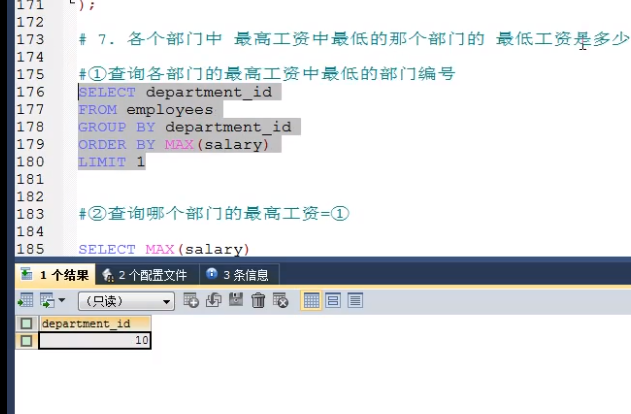Open the '2 个配置文件' profiles tab
This screenshot has height=414, width=631.
pos(145,275)
